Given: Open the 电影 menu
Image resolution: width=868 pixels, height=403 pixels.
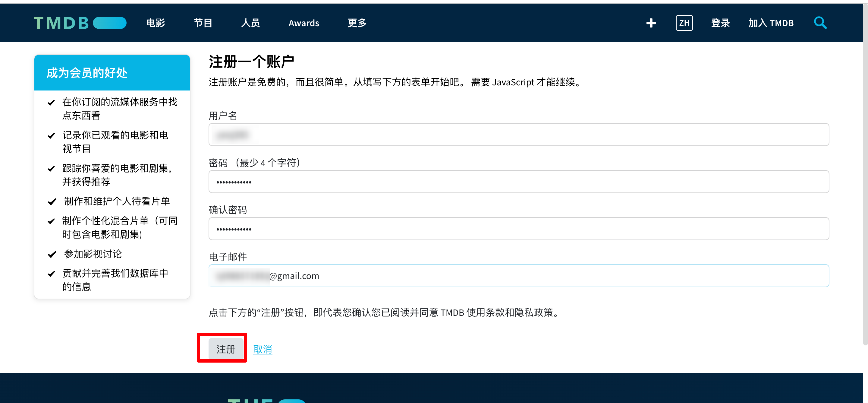Looking at the screenshot, I should pyautogui.click(x=155, y=23).
